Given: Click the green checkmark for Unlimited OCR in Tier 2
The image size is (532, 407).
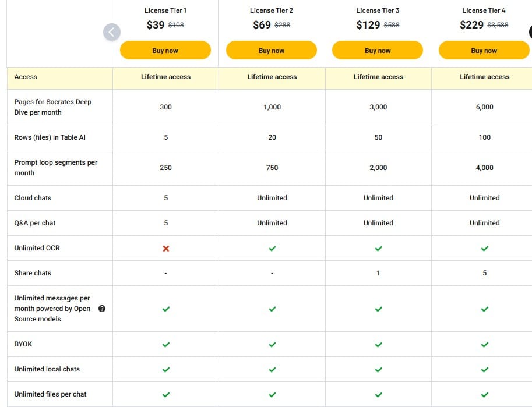Looking at the screenshot, I should click(272, 248).
